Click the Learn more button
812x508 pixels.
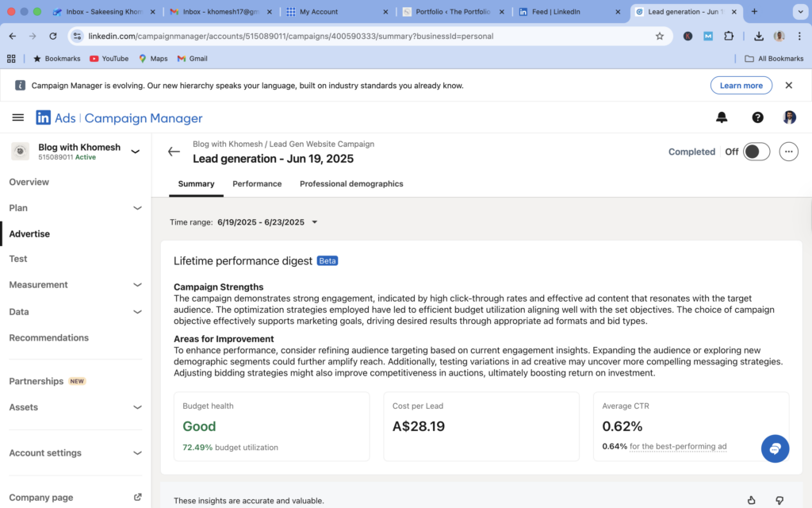pos(741,85)
